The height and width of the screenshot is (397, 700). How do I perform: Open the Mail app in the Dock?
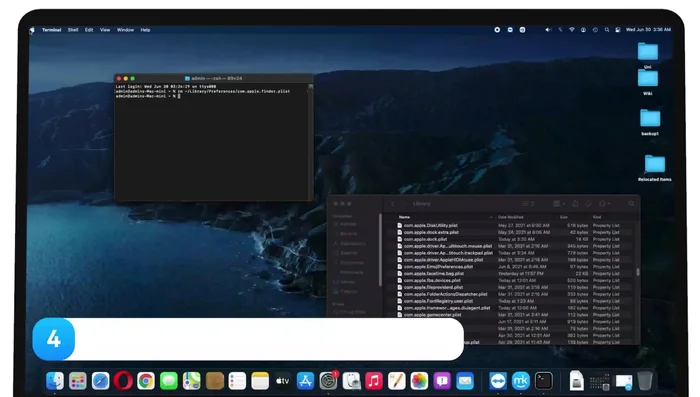[x=465, y=381]
